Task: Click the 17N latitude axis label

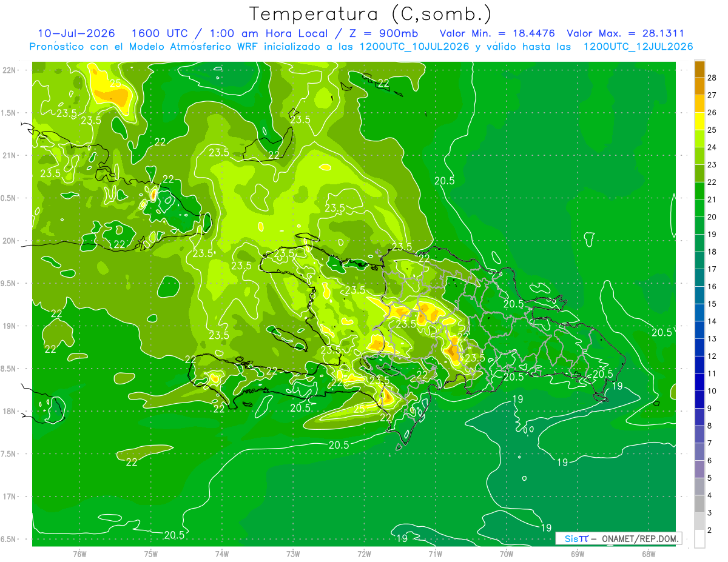Action: point(10,497)
